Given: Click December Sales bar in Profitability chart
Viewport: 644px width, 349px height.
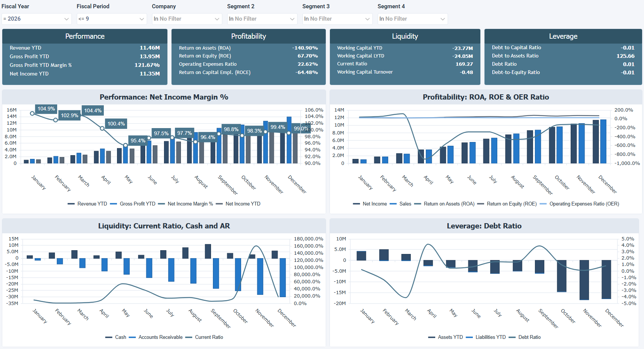Looking at the screenshot, I should pos(603,141).
